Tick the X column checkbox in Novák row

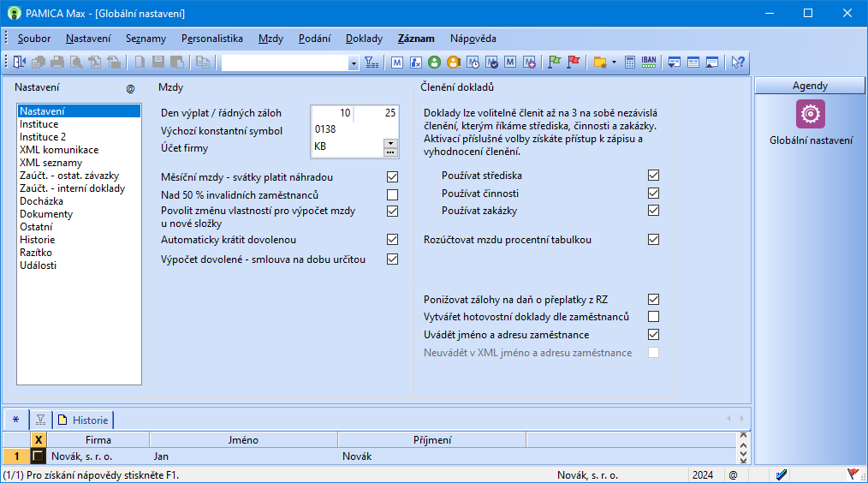click(38, 456)
